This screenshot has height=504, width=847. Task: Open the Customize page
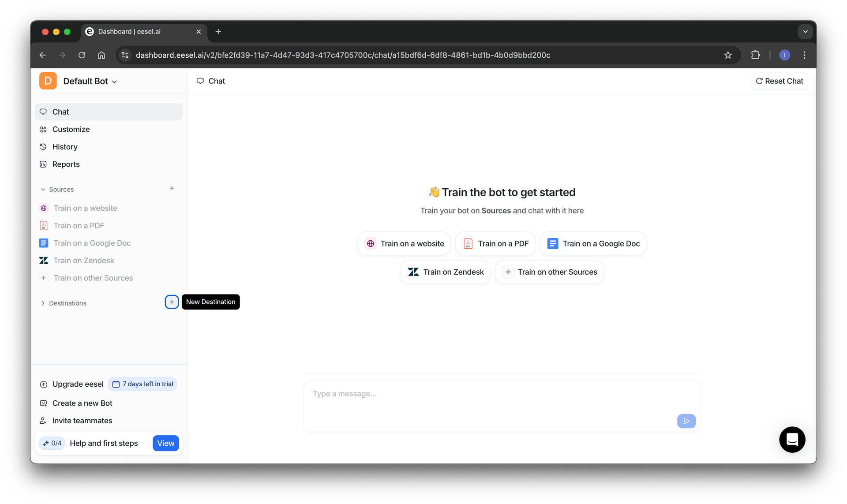[109, 129]
